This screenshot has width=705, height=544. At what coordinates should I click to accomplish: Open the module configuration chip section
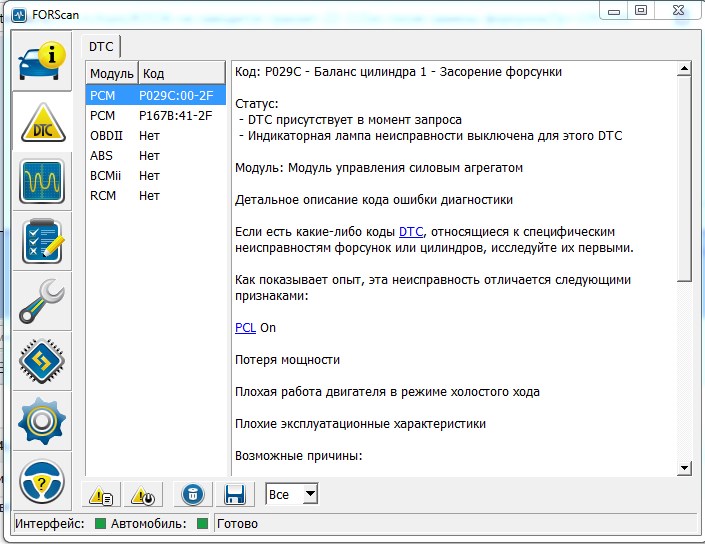pyautogui.click(x=42, y=361)
